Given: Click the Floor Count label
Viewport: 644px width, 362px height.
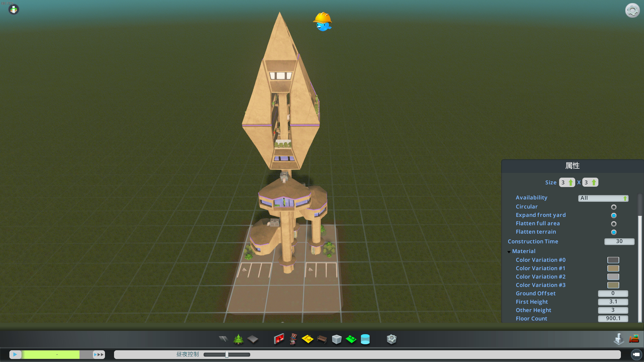Looking at the screenshot, I should coord(531,319).
